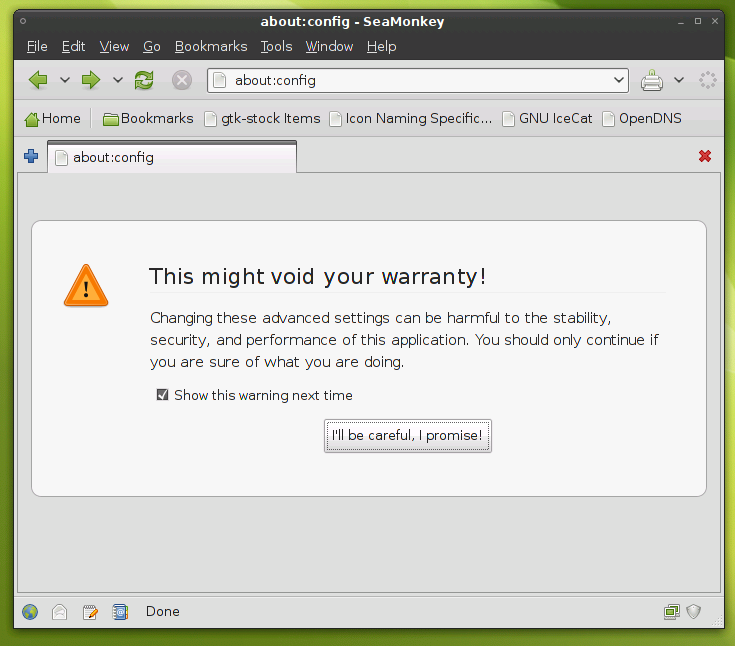Open Browser from status bar globe icon
735x646 pixels.
click(x=30, y=612)
